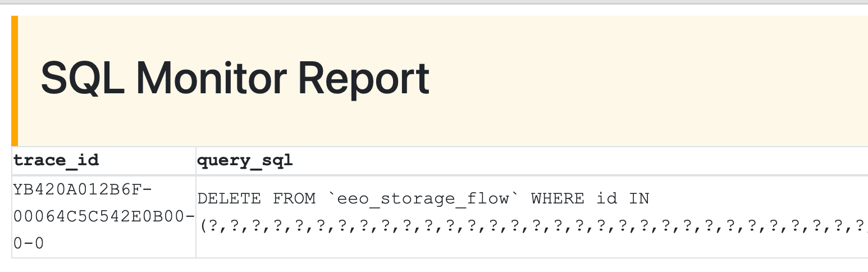The height and width of the screenshot is (272, 868).
Task: Select the trace_id column header
Action: point(56,161)
